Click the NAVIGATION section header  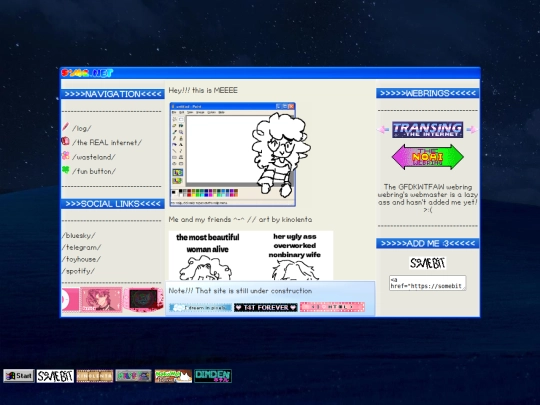113,94
